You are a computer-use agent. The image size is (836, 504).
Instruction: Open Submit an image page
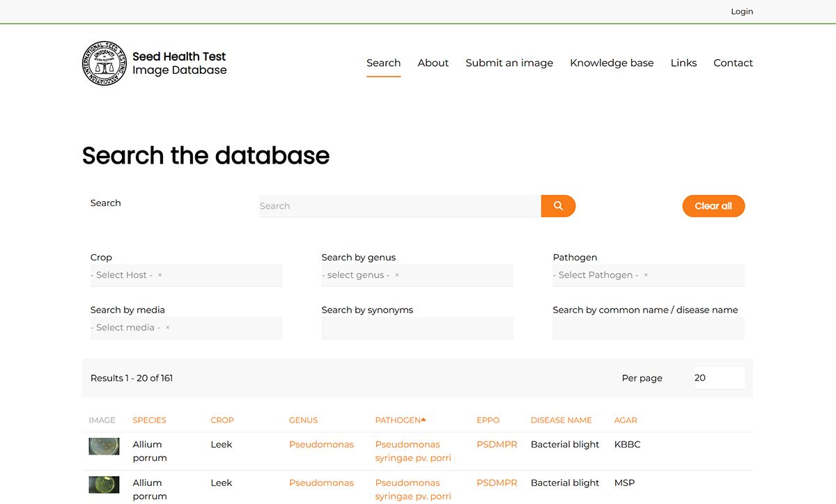coord(509,63)
